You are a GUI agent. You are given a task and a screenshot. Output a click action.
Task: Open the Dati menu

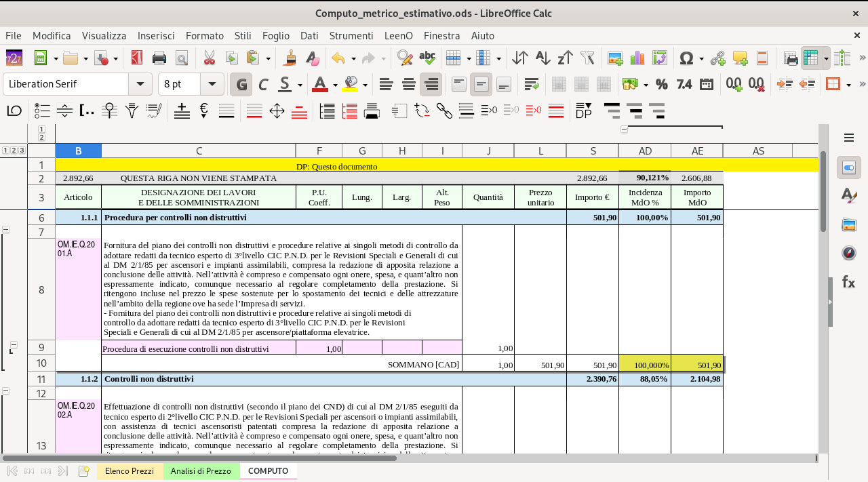(309, 35)
